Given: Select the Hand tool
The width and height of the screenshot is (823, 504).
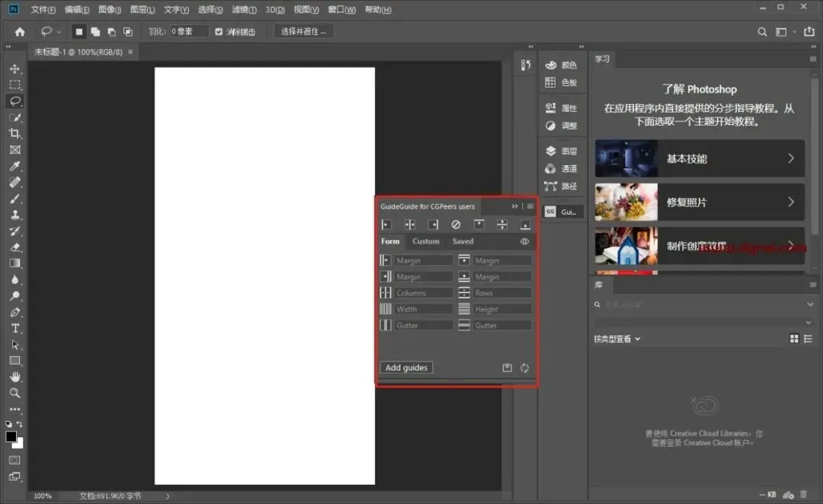Looking at the screenshot, I should pyautogui.click(x=14, y=377).
